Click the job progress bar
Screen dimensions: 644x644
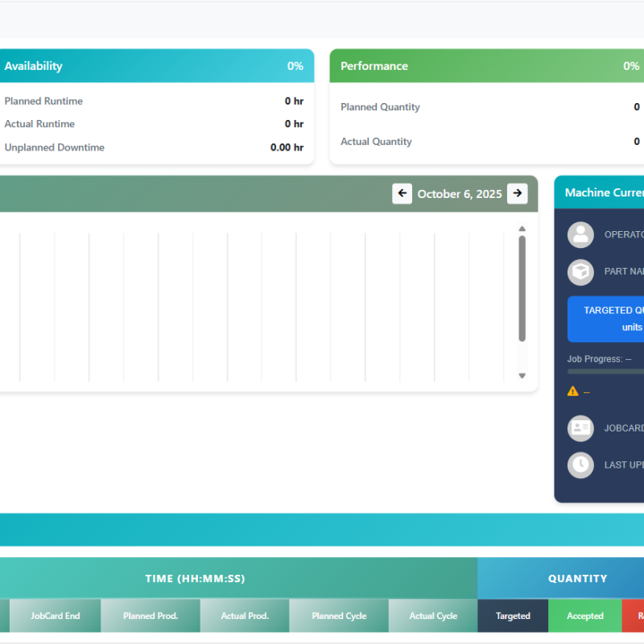pyautogui.click(x=605, y=372)
